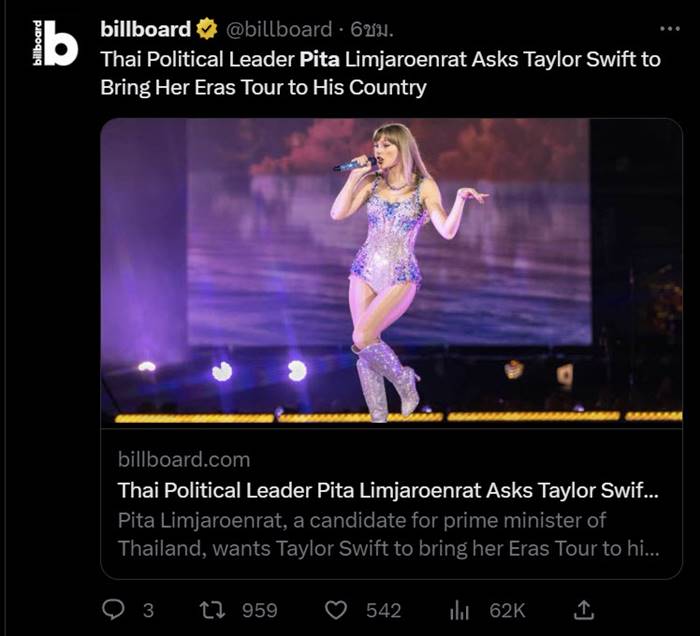Open the Taylor Swift concert photo
This screenshot has width=700, height=636.
pyautogui.click(x=391, y=270)
